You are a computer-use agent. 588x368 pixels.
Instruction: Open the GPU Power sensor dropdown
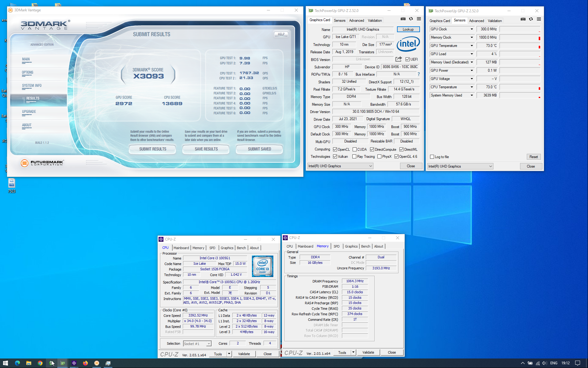point(472,70)
